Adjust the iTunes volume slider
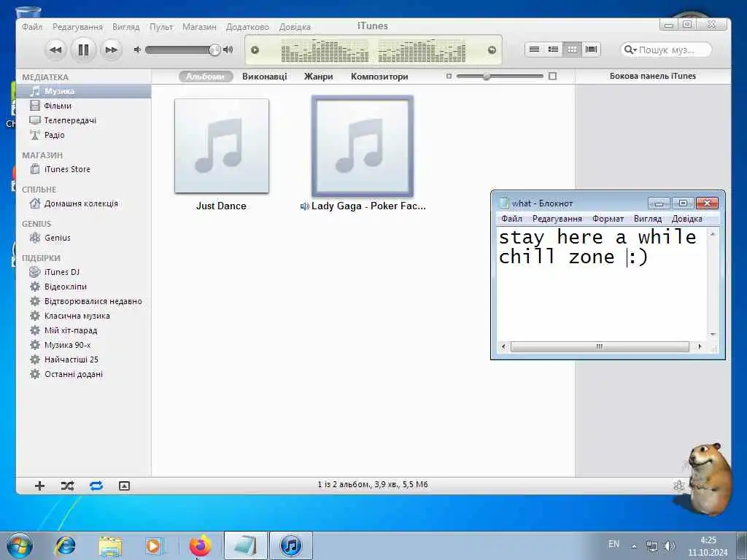The width and height of the screenshot is (747, 560). tap(215, 50)
